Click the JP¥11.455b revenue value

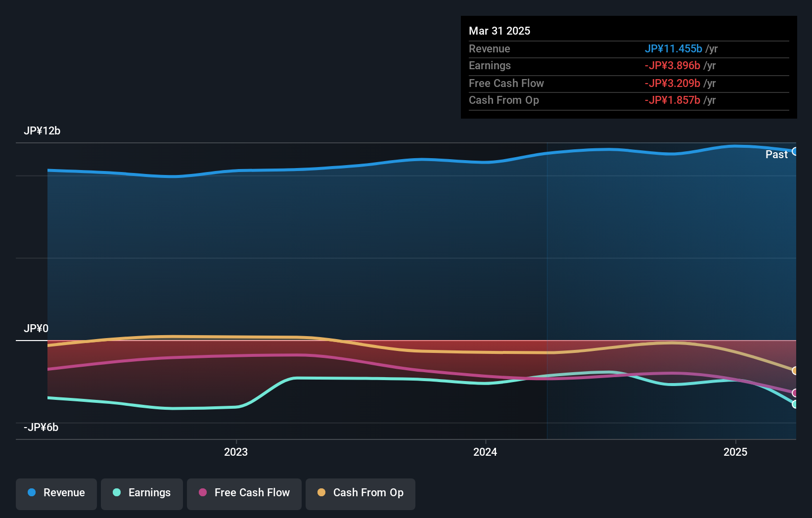point(673,49)
